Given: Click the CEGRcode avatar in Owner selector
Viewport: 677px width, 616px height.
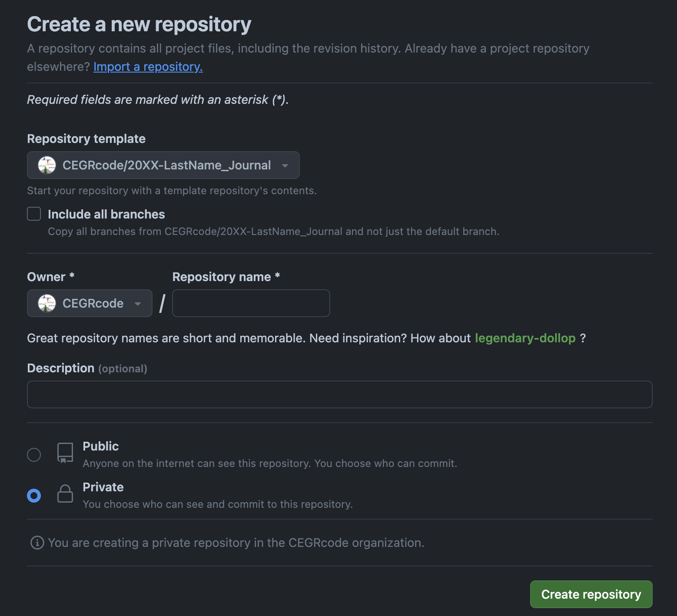Looking at the screenshot, I should (47, 303).
